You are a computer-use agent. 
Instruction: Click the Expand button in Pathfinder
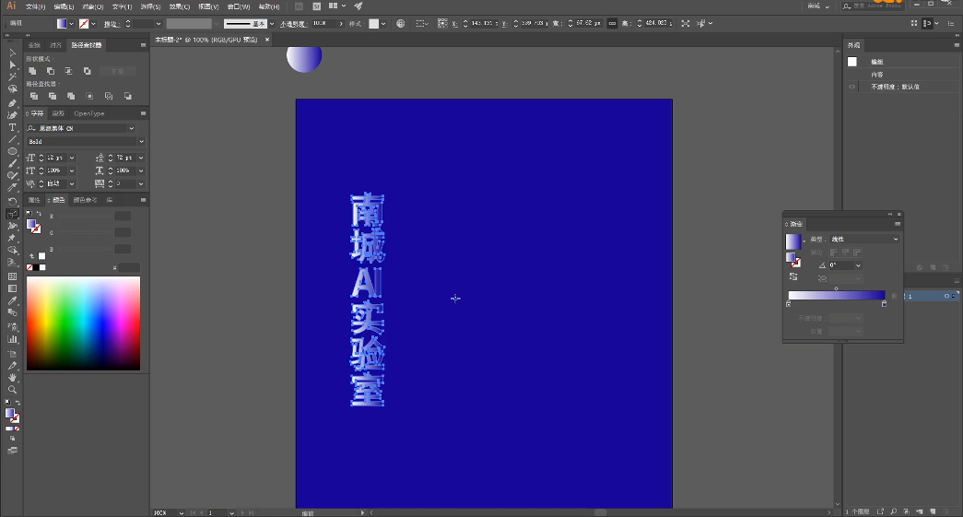pyautogui.click(x=117, y=71)
